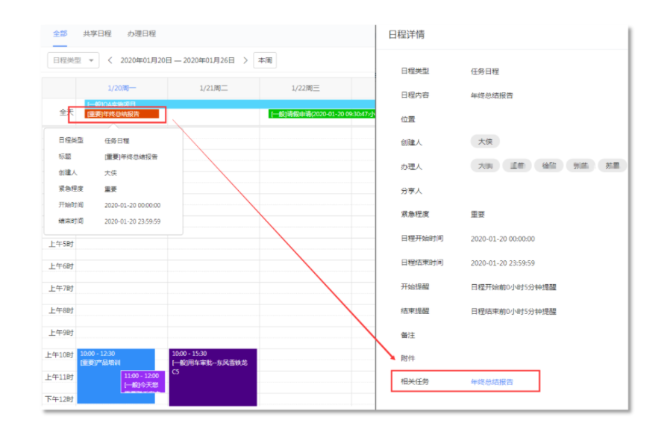Open the related task link 年终总结报告
657x432 pixels.
[492, 381]
